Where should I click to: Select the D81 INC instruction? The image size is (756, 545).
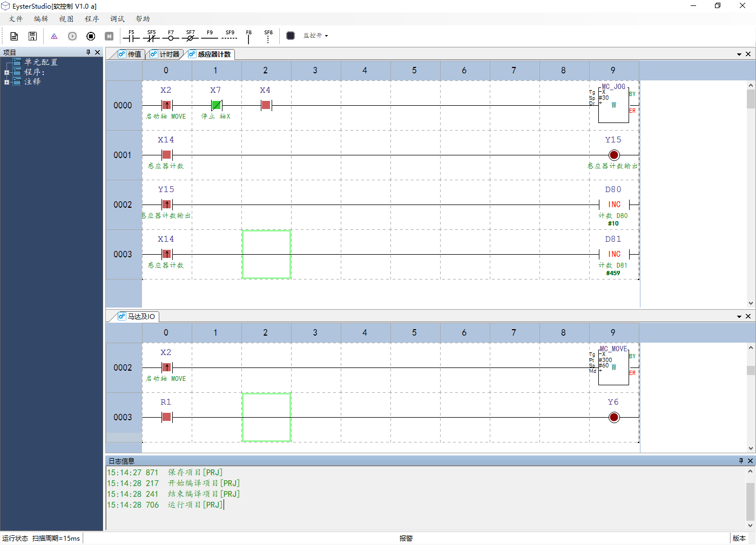click(614, 254)
